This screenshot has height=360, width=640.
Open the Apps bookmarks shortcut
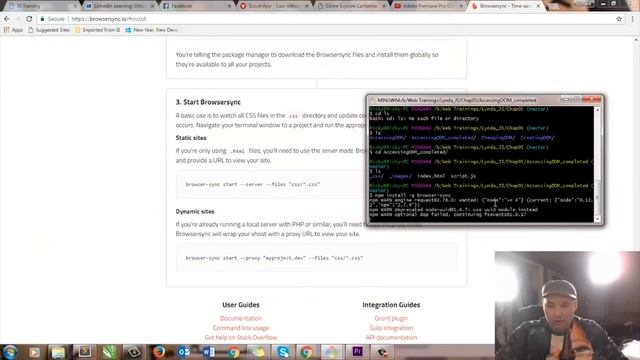13,30
